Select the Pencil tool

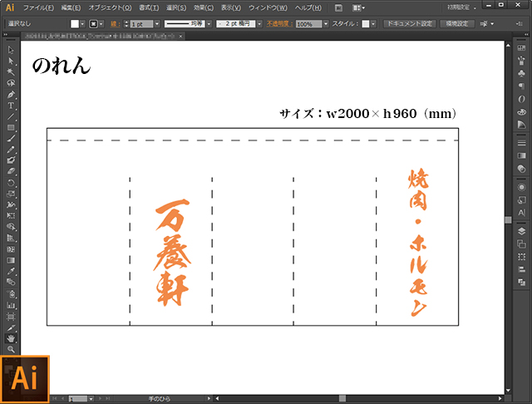click(11, 150)
